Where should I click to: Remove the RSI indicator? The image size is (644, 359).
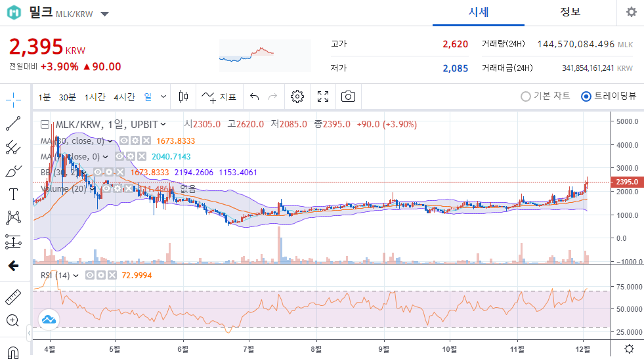coord(112,275)
